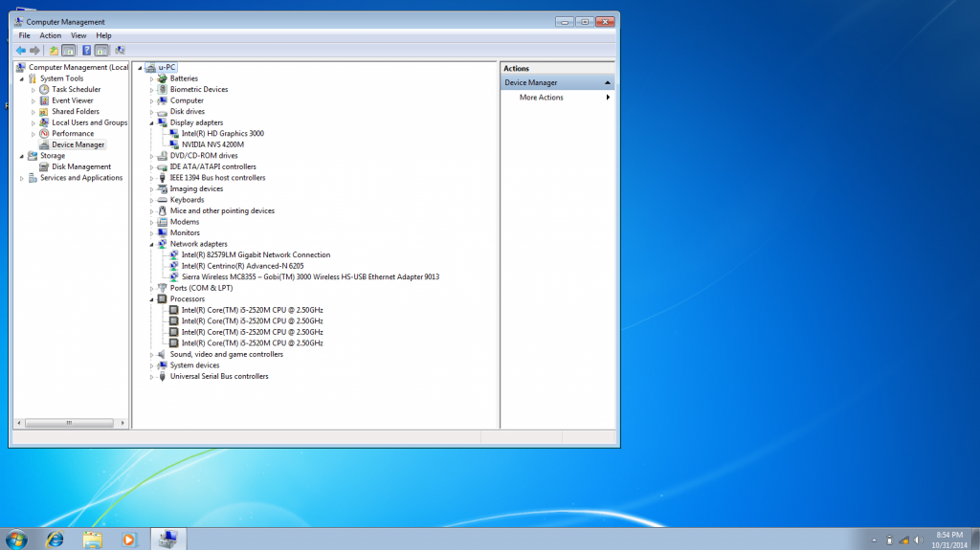Click the IEEE 1394 Bus host controllers icon

tap(163, 178)
